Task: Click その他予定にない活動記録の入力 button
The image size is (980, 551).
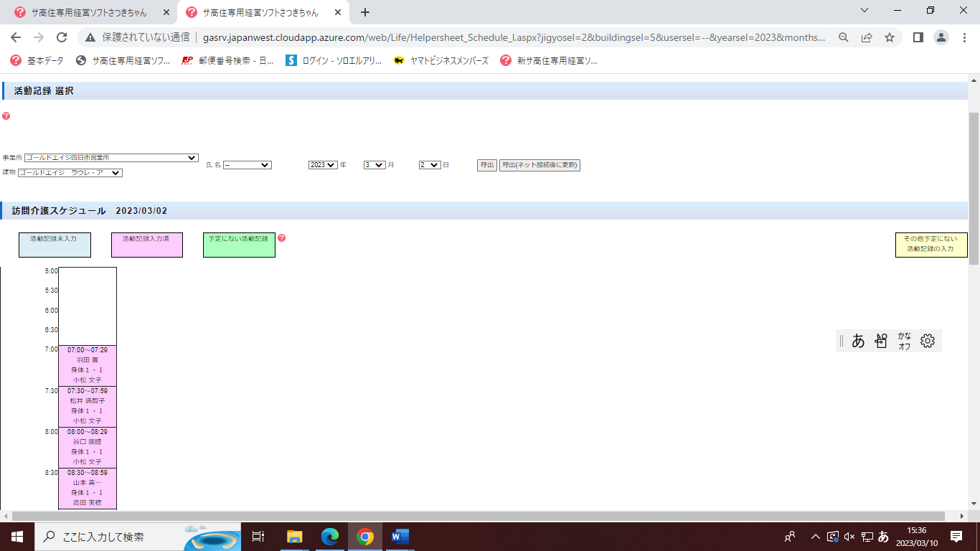Action: pyautogui.click(x=930, y=244)
